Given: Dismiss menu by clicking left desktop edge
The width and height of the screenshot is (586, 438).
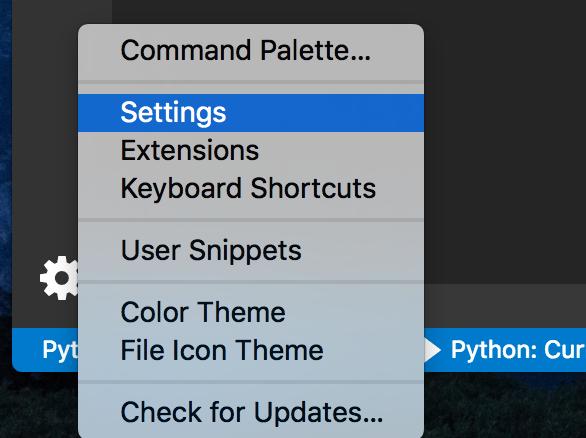Looking at the screenshot, I should click(x=5, y=187).
